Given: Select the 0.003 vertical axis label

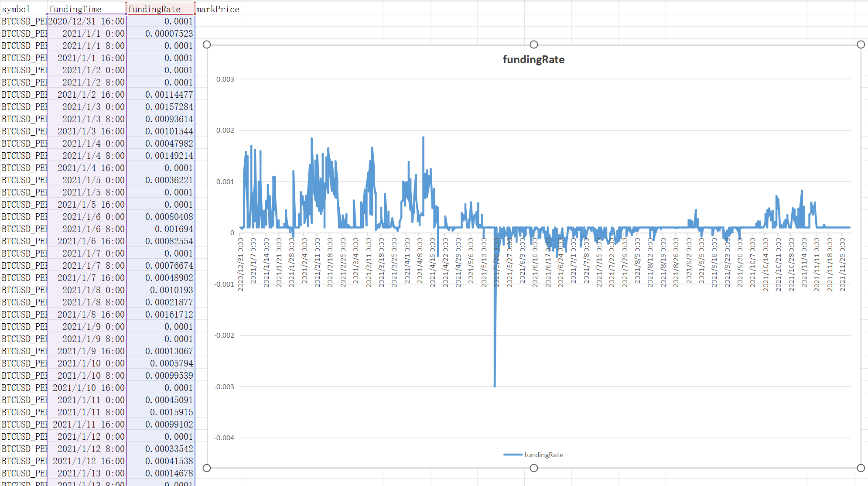Looking at the screenshot, I should 225,79.
